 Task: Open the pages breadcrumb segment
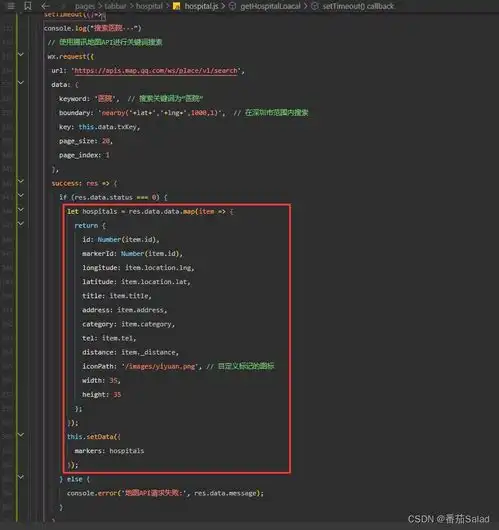pyautogui.click(x=85, y=6)
